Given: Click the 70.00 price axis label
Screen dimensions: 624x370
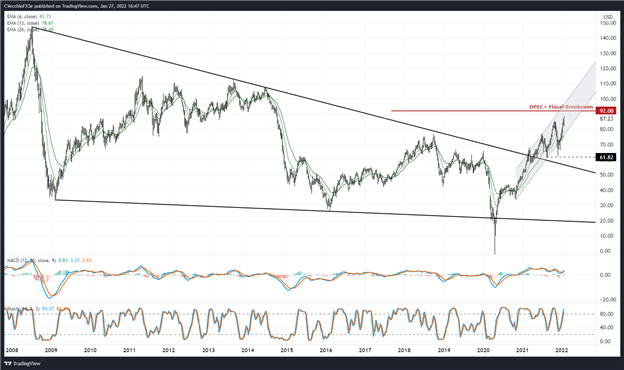Looking at the screenshot, I should (606, 144).
